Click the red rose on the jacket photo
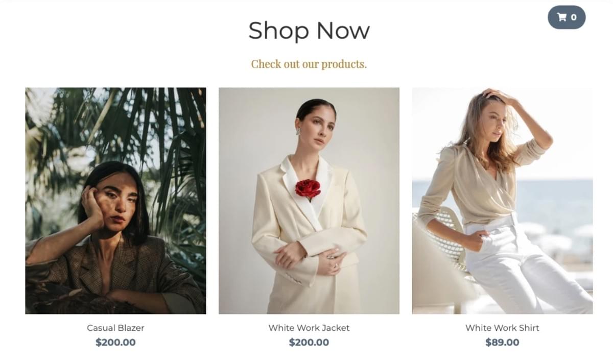Screen dimensions: 613x364 coord(308,188)
